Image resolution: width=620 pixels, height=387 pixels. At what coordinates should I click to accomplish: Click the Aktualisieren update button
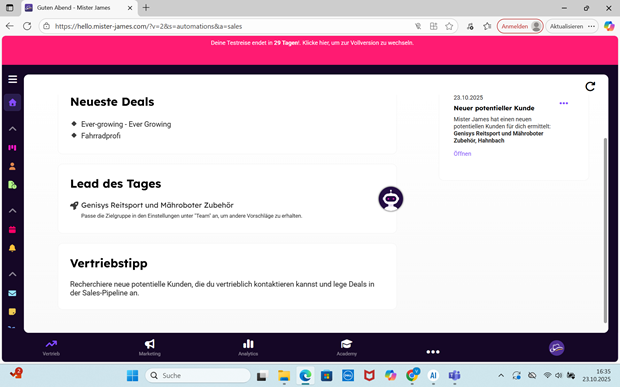tap(566, 26)
